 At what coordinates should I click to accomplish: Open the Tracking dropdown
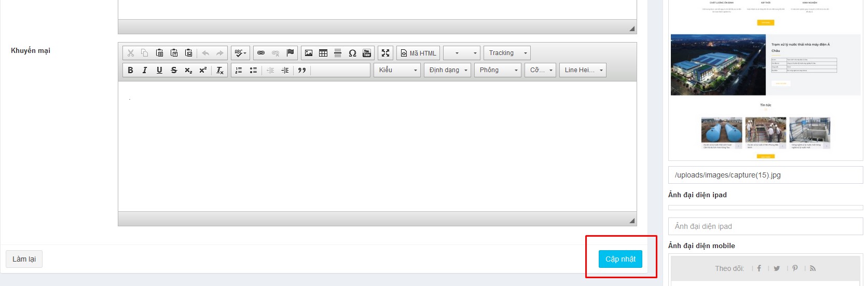coord(507,53)
